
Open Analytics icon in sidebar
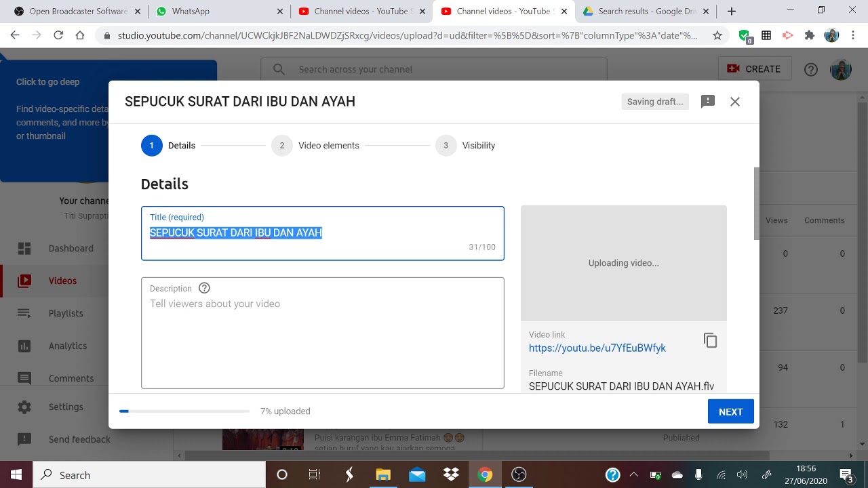click(24, 346)
